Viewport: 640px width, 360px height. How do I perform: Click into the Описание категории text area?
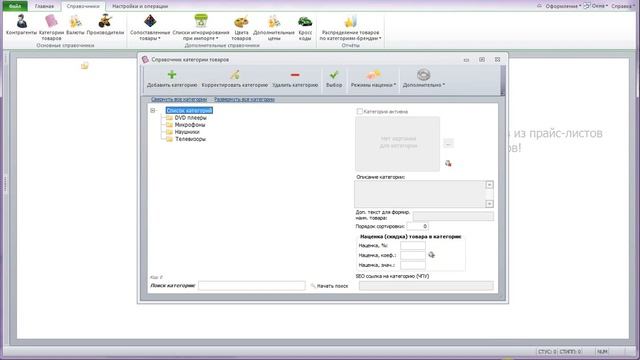pos(420,194)
